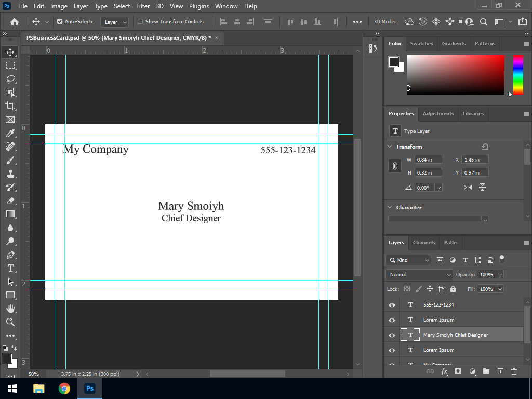Click the delete layer trash icon
The width and height of the screenshot is (532, 399).
point(514,371)
